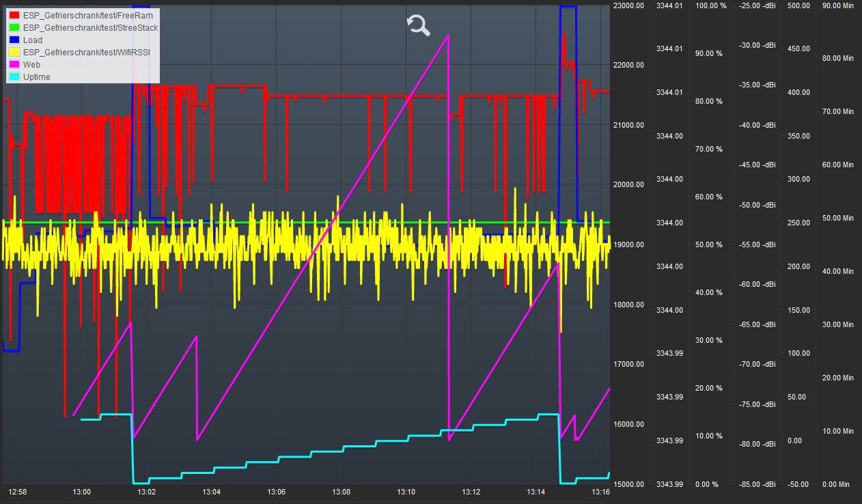Screen dimensions: 862x504
Task: Click the magenta Web legend swatch
Action: (x=14, y=64)
